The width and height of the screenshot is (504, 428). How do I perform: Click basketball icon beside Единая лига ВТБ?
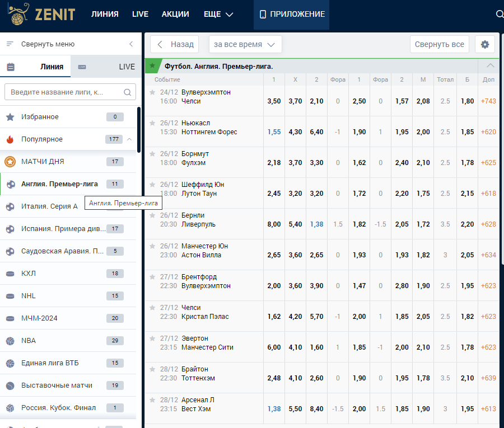(x=10, y=363)
